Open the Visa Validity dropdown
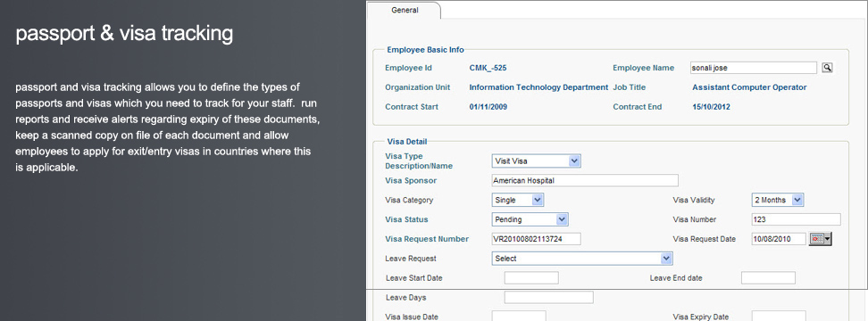 point(777,200)
